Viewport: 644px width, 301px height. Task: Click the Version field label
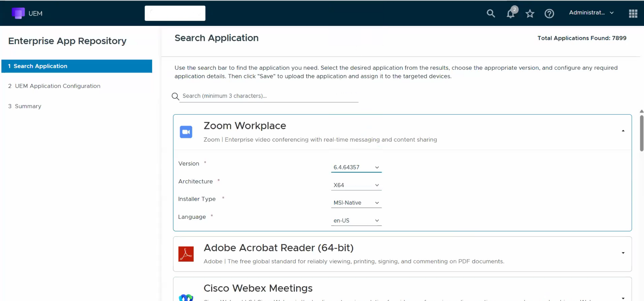point(188,164)
